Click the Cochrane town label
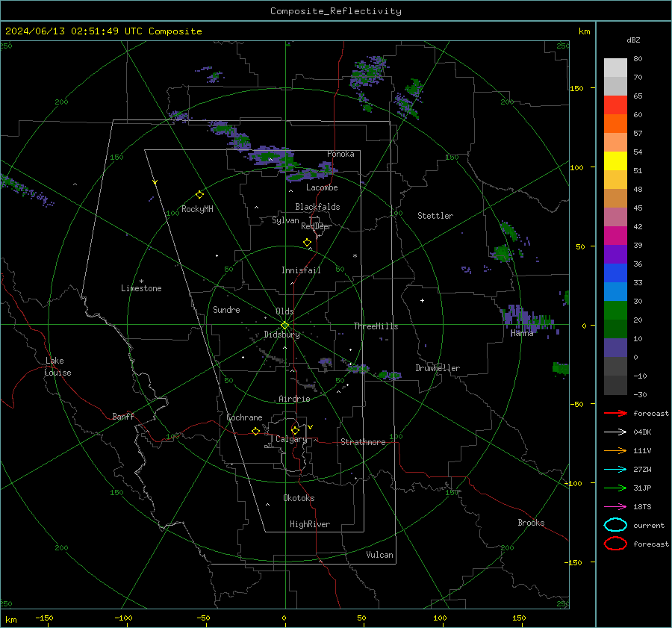The image size is (672, 628). [x=244, y=417]
